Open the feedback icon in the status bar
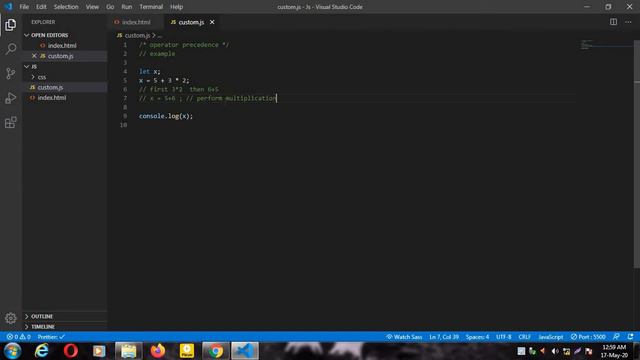 [616, 337]
